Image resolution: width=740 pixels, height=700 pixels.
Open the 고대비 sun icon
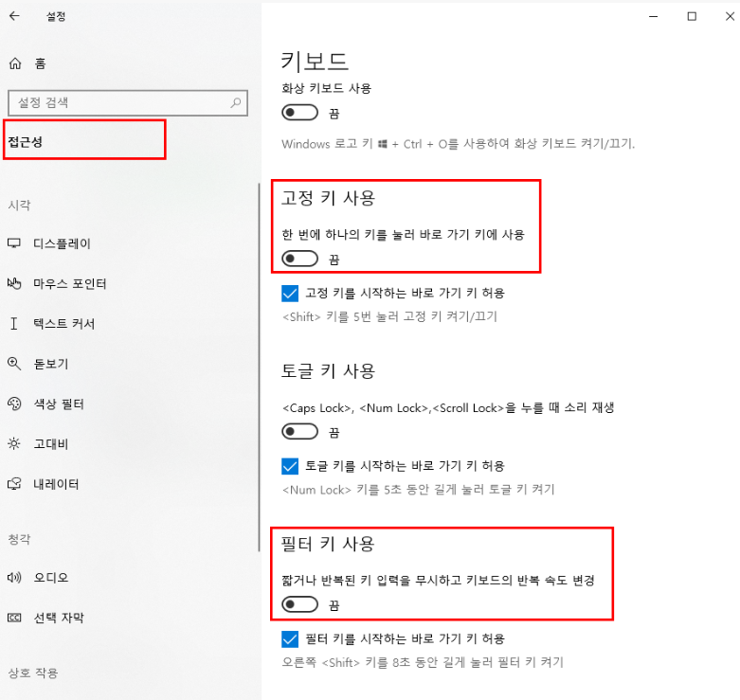click(x=14, y=443)
